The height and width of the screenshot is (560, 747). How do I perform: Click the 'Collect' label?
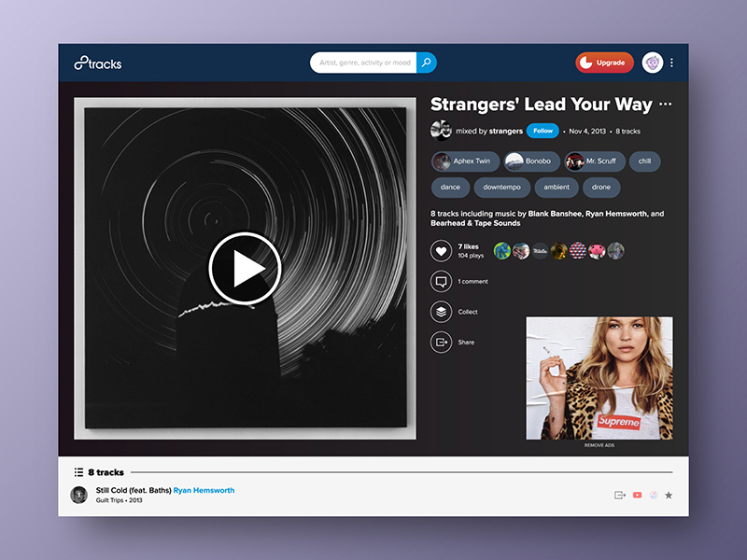(468, 312)
